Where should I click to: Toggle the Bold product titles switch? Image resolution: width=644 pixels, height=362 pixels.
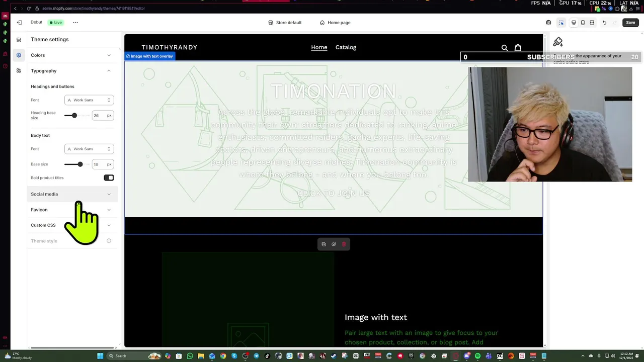(109, 177)
